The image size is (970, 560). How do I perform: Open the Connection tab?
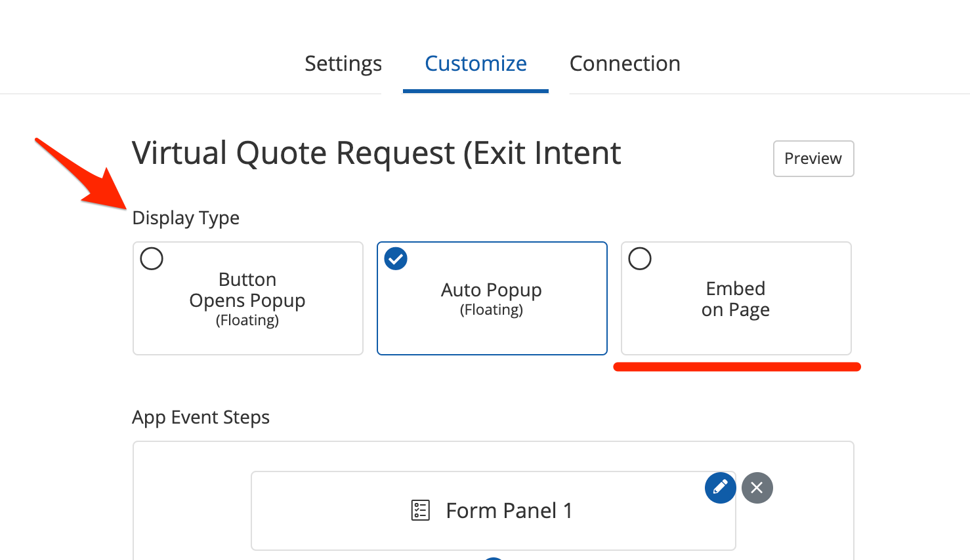(625, 64)
